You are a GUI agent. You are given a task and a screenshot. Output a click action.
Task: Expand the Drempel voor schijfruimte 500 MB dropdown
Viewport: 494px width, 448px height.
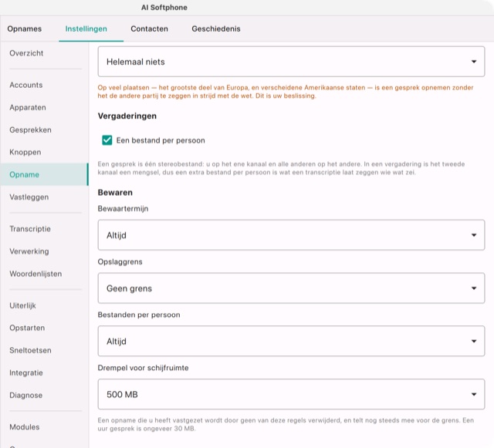pos(291,394)
